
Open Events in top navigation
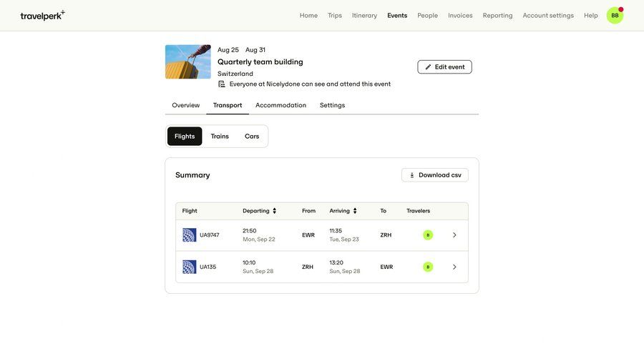tap(397, 16)
